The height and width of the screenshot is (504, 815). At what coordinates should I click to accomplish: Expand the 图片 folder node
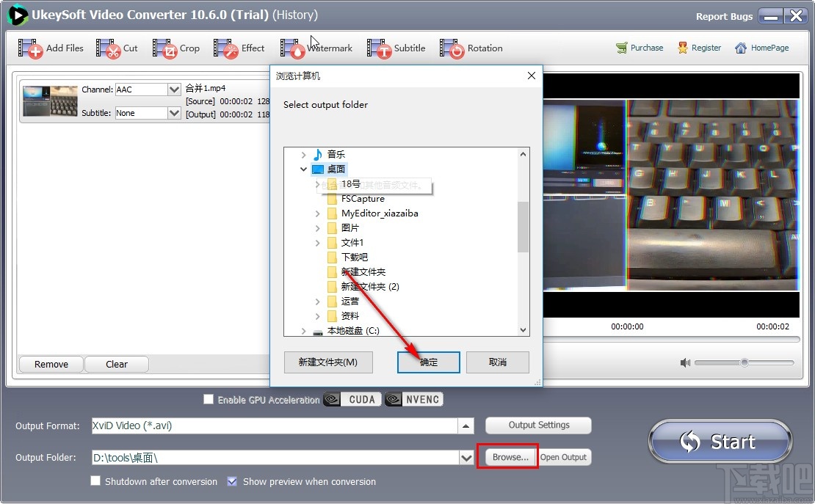pyautogui.click(x=318, y=227)
